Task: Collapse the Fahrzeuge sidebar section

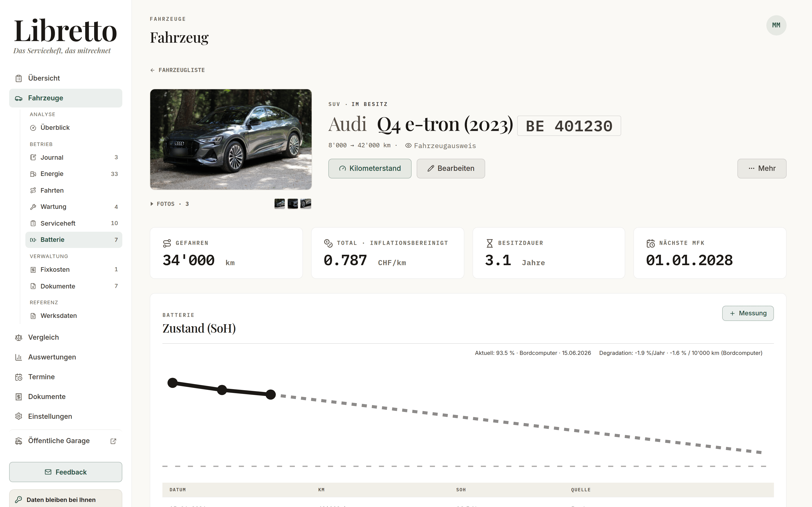Action: (x=65, y=98)
